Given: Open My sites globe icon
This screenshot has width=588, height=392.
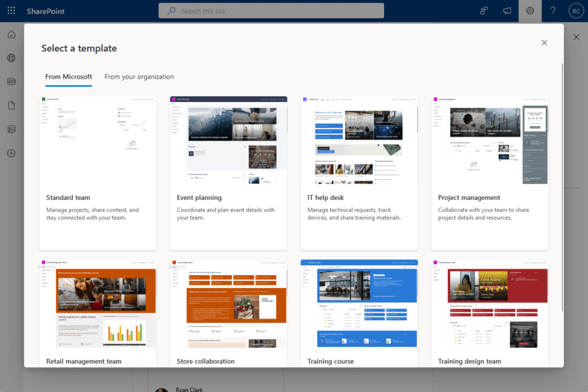Looking at the screenshot, I should pos(11,58).
